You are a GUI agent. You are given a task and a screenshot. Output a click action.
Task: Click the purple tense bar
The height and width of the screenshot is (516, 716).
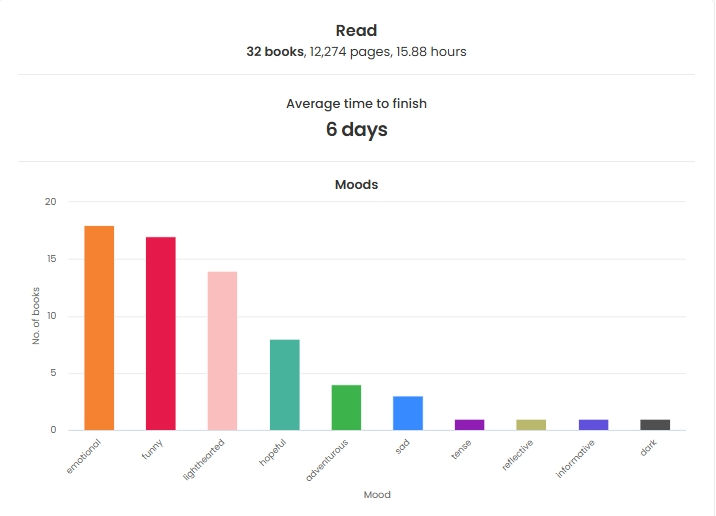[469, 425]
